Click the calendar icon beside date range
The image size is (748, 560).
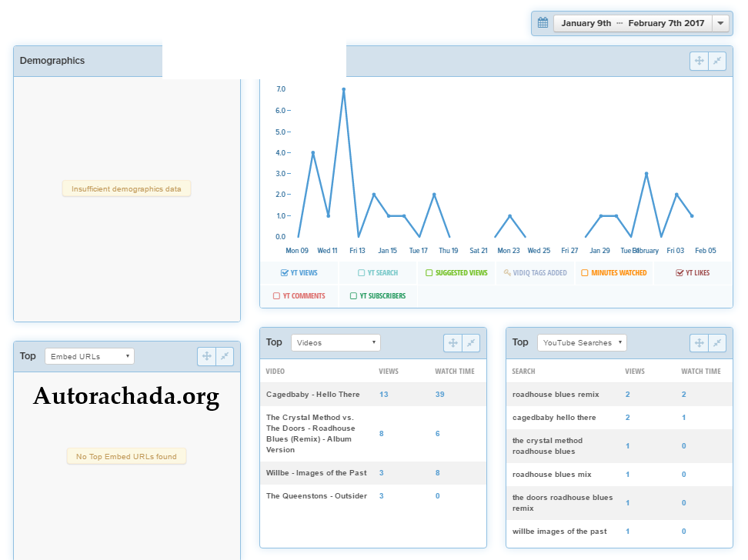[543, 23]
